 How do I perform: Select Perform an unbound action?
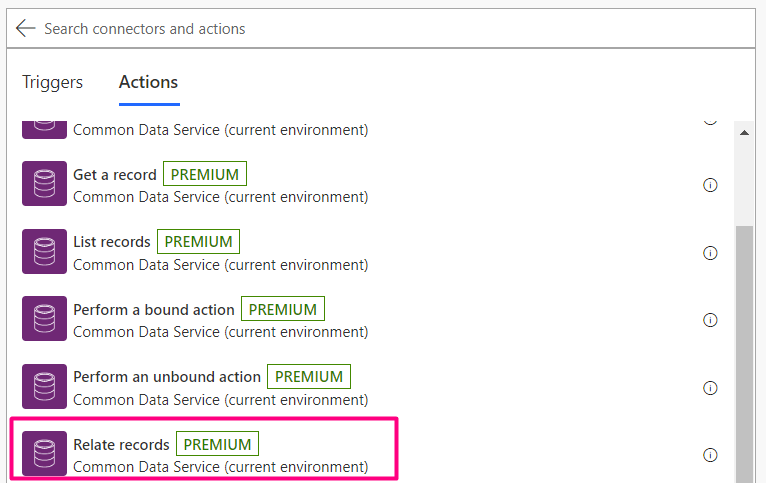click(167, 377)
